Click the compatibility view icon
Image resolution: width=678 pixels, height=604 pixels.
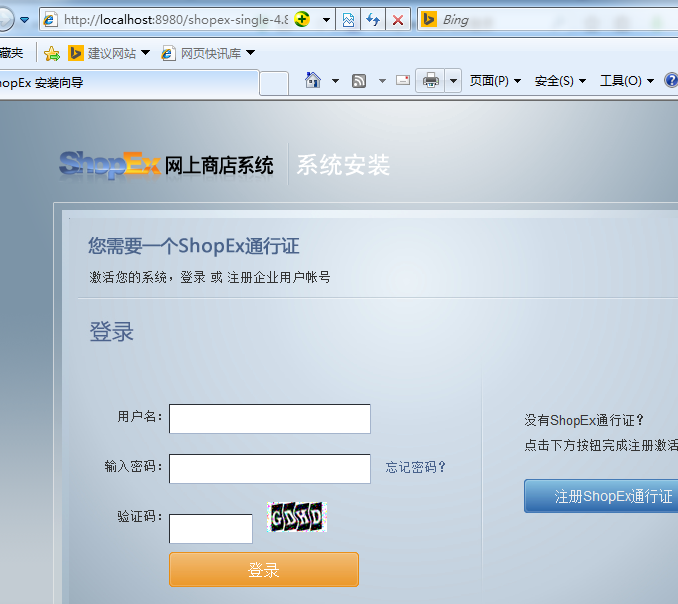tap(348, 20)
